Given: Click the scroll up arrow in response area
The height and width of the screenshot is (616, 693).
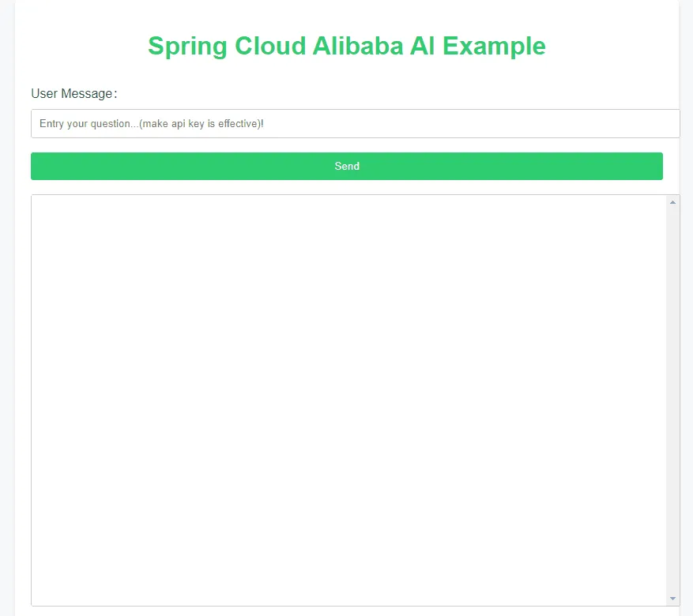Looking at the screenshot, I should [672, 203].
